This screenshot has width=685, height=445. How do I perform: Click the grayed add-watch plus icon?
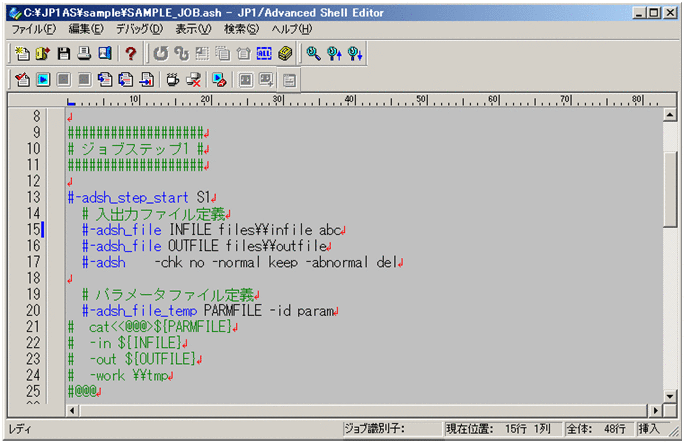click(x=266, y=80)
